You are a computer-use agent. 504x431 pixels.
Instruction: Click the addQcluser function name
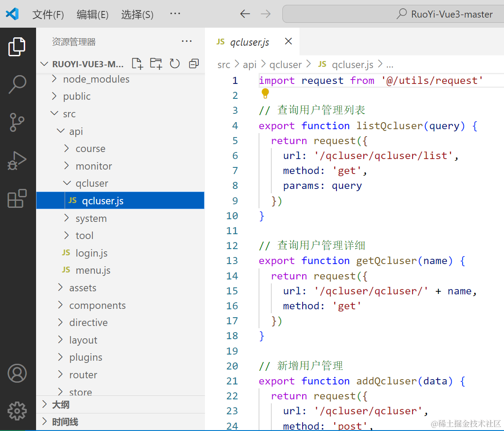[x=387, y=381]
